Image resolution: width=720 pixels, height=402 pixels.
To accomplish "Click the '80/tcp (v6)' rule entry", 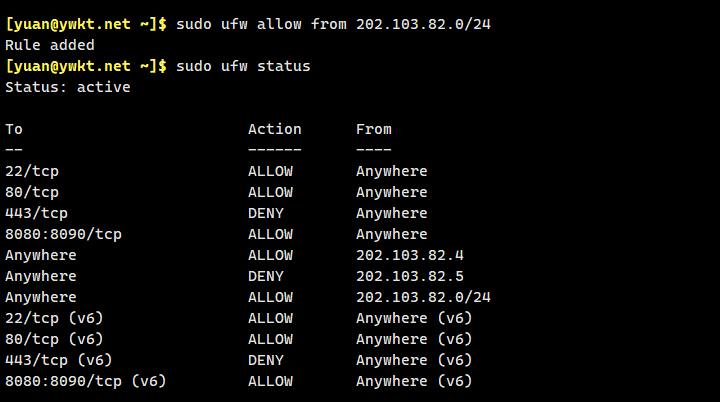I will 54,339.
